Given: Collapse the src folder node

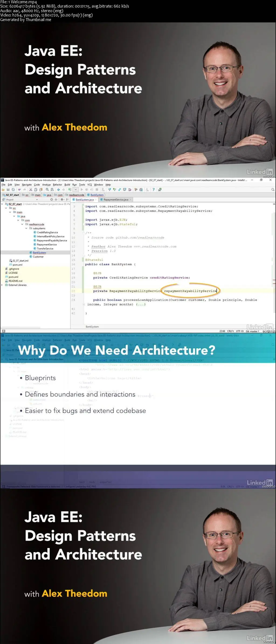Looking at the screenshot, I should click(x=6, y=208).
